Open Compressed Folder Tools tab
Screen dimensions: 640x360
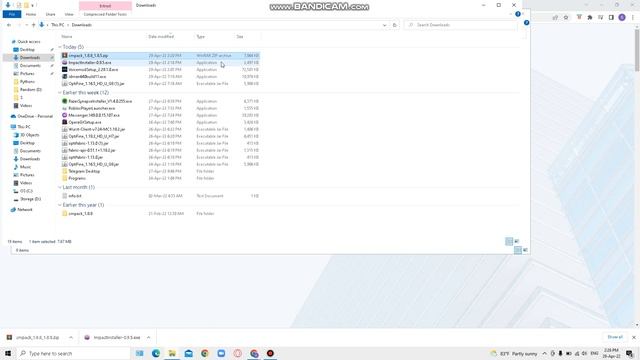click(105, 14)
